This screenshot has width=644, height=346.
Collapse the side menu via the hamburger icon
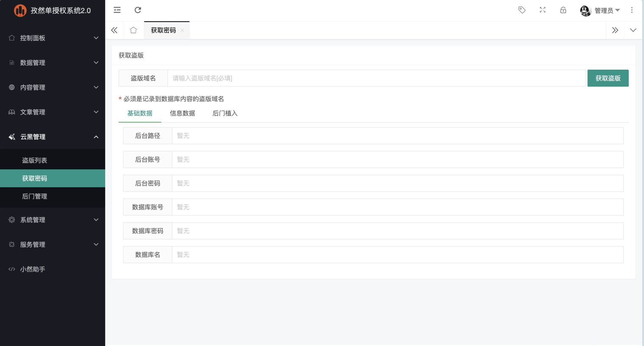click(x=117, y=10)
